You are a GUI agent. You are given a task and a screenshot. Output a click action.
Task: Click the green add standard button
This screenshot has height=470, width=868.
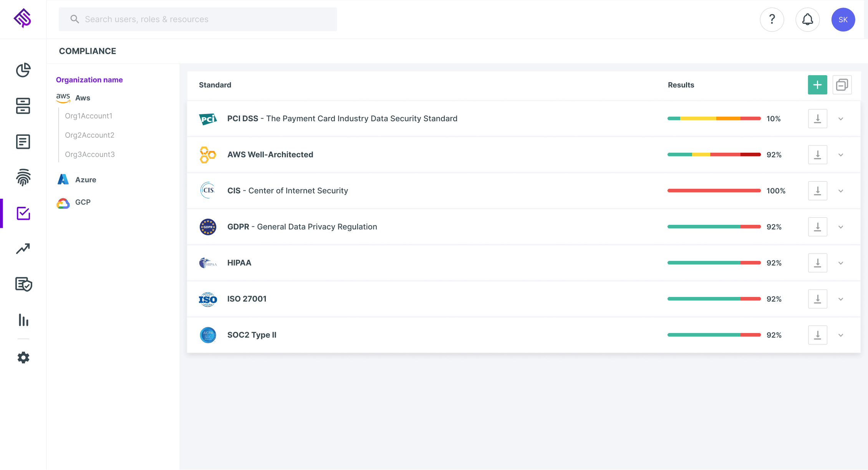pos(818,85)
